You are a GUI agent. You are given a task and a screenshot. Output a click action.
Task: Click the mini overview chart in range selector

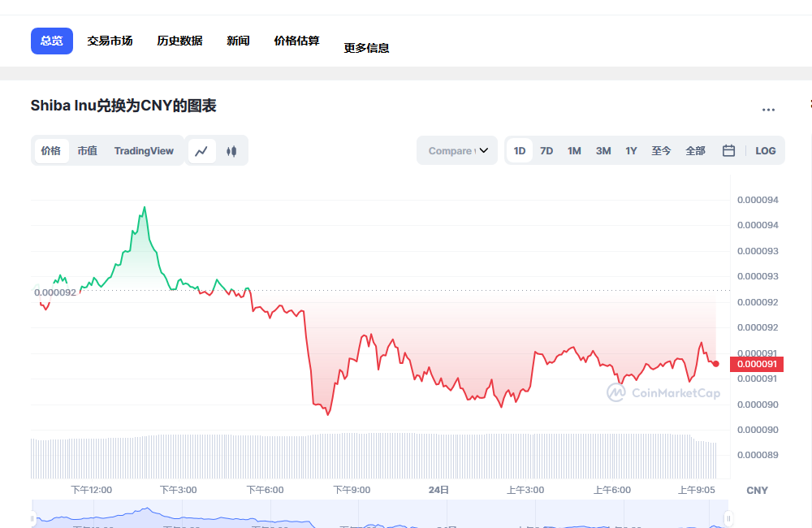pos(381,514)
